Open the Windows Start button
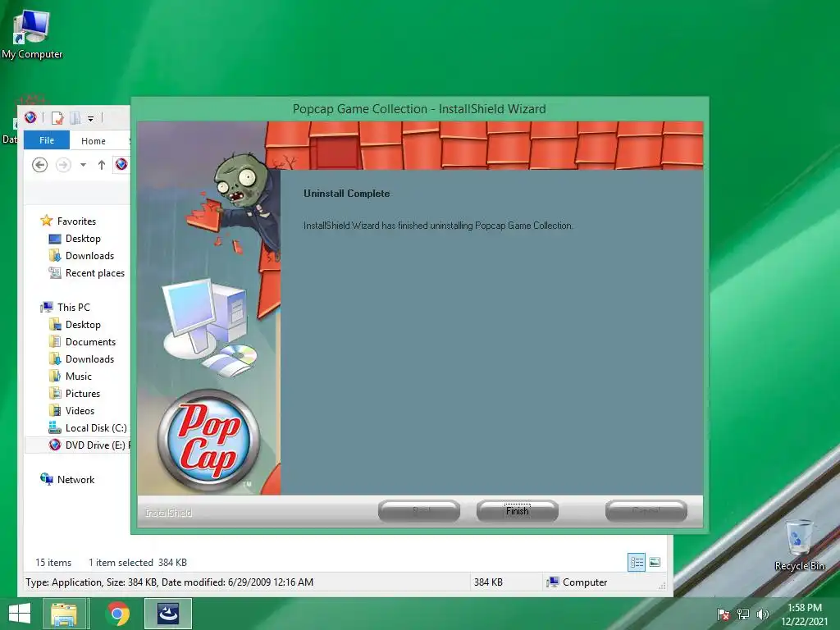840x630 pixels. coord(20,614)
